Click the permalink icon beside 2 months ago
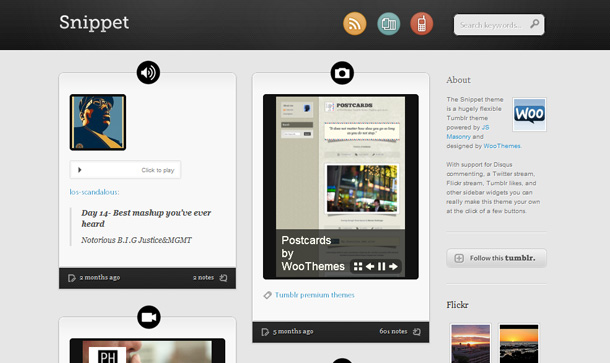Viewport: 610px width, 363px height. pyautogui.click(x=72, y=278)
